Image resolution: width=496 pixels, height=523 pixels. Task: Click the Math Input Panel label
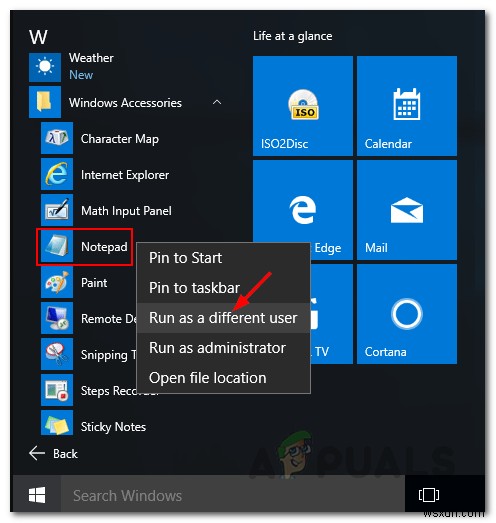click(x=126, y=211)
